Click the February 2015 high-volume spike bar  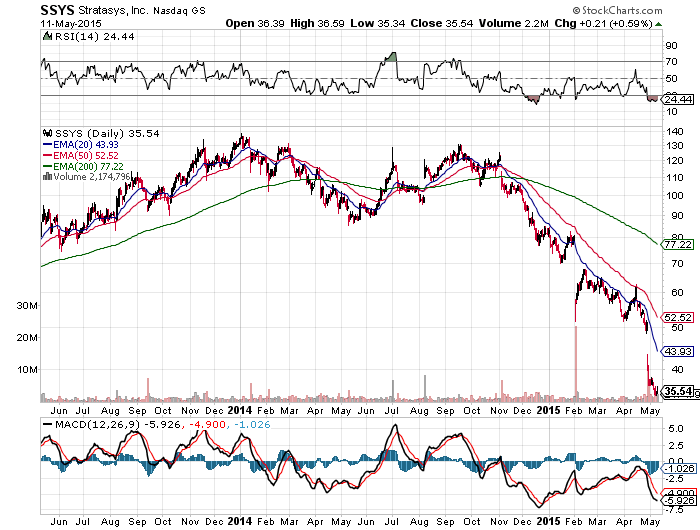coord(576,364)
